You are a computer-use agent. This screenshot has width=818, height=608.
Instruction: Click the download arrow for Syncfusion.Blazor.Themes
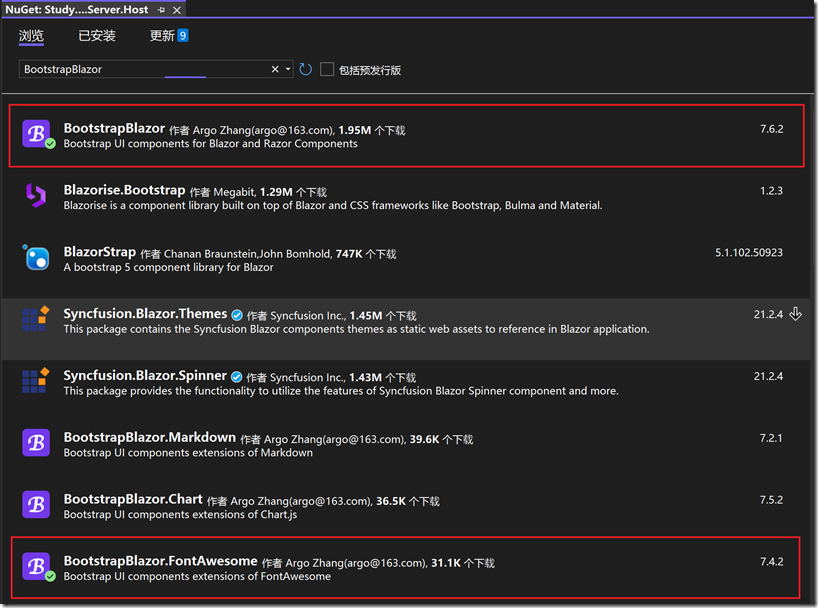tap(796, 314)
